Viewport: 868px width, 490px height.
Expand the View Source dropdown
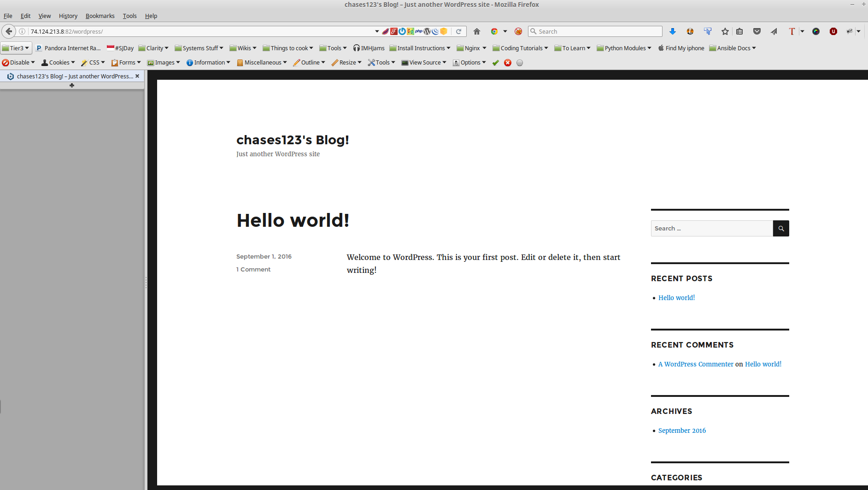tap(424, 63)
